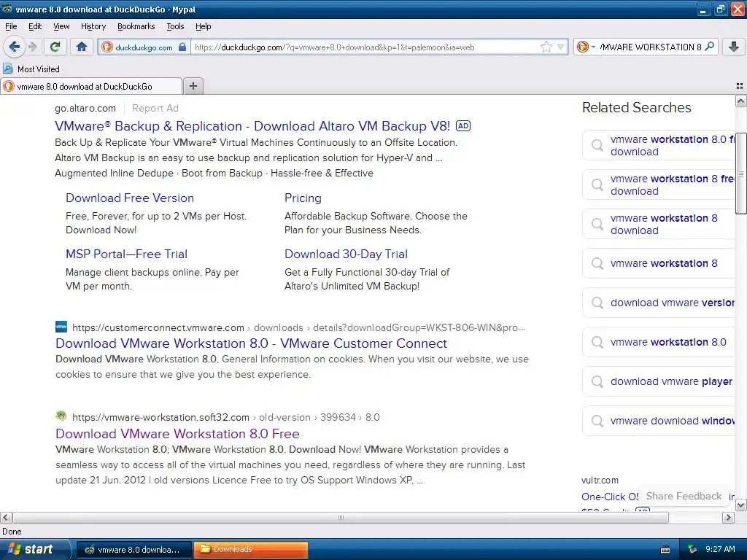Click the magnifier search-go icon in search box

tap(709, 47)
